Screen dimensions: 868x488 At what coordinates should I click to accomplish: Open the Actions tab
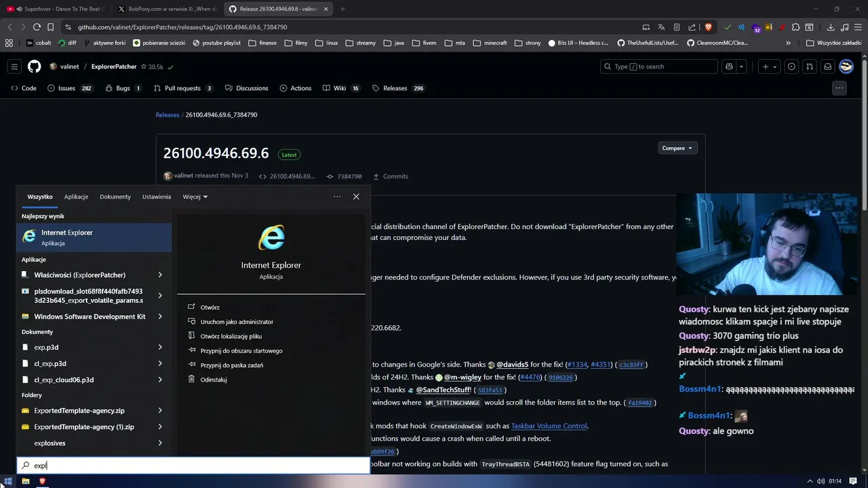pyautogui.click(x=296, y=88)
